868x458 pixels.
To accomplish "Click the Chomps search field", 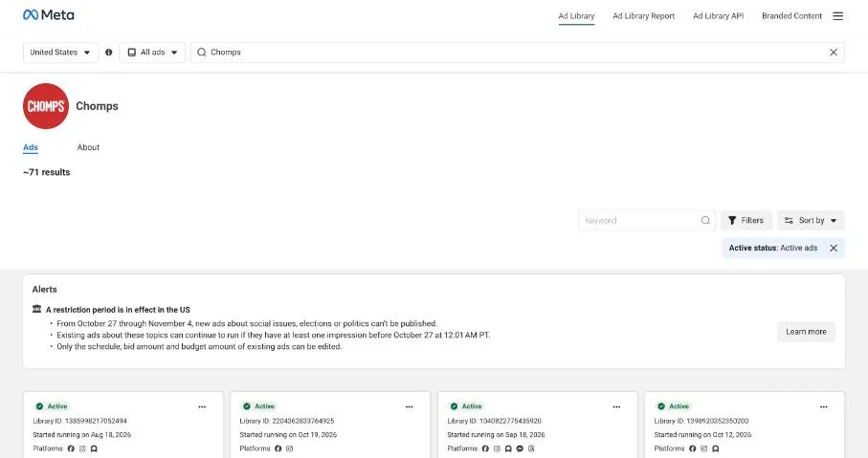I will point(517,52).
